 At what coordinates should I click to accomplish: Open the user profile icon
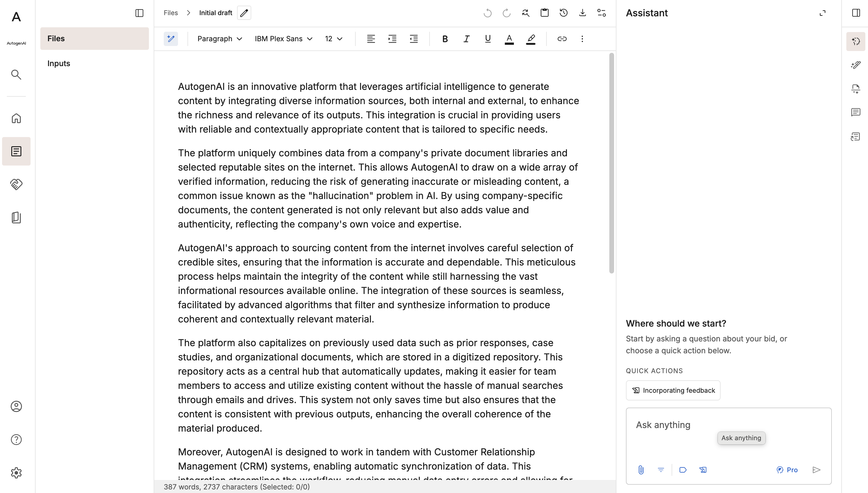click(16, 406)
